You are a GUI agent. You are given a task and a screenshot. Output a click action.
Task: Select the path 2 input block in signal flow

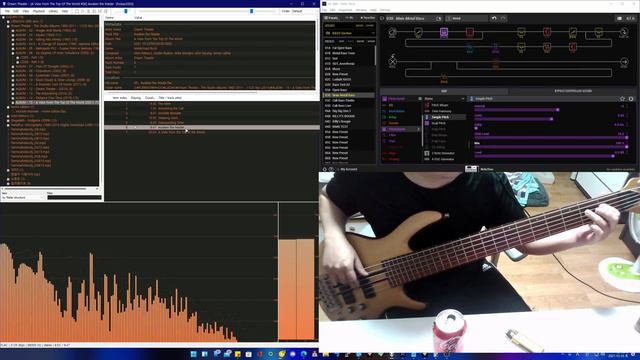pos(392,61)
